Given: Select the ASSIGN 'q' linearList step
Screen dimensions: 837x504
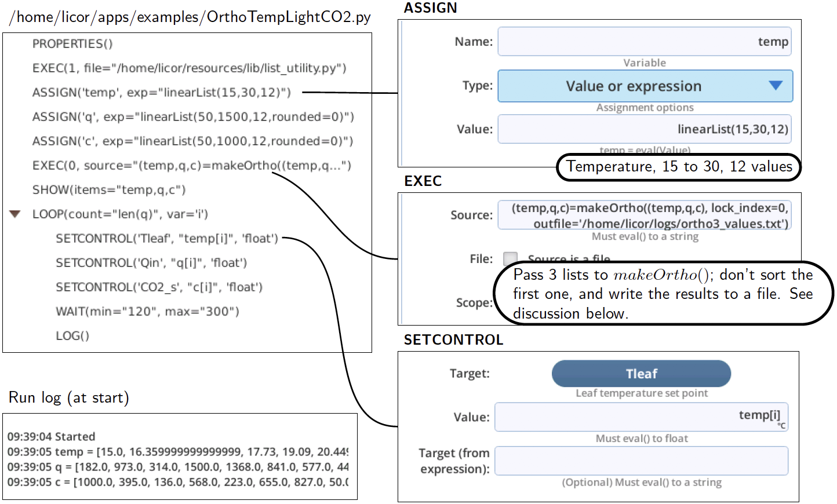Looking at the screenshot, I should (x=192, y=116).
